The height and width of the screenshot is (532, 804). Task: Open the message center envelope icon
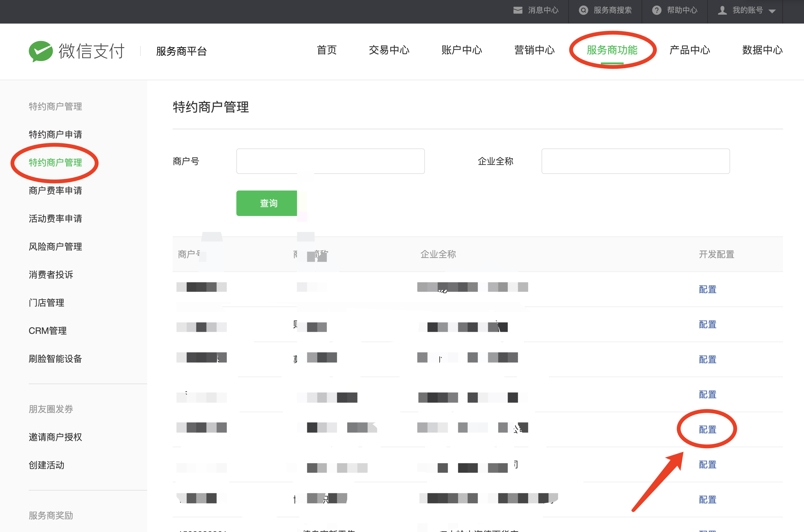click(x=518, y=10)
